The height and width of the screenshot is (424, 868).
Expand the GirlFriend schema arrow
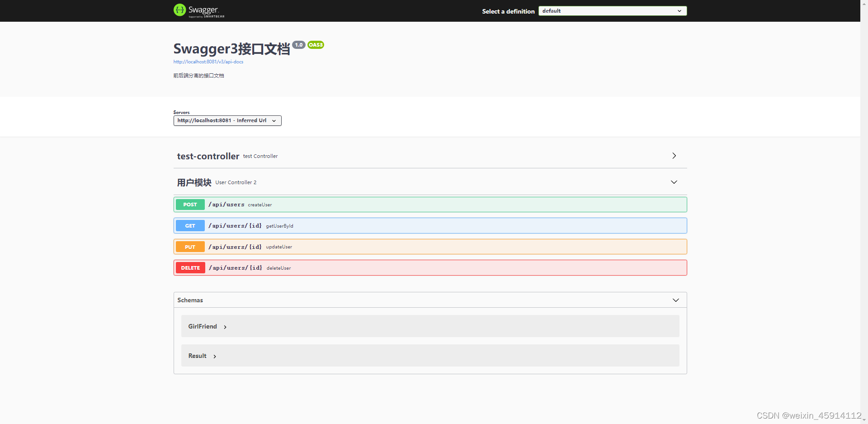coord(225,327)
